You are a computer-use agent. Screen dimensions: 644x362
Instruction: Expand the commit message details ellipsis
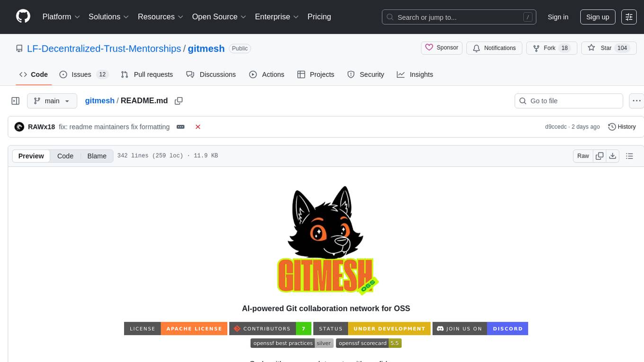coord(180,127)
